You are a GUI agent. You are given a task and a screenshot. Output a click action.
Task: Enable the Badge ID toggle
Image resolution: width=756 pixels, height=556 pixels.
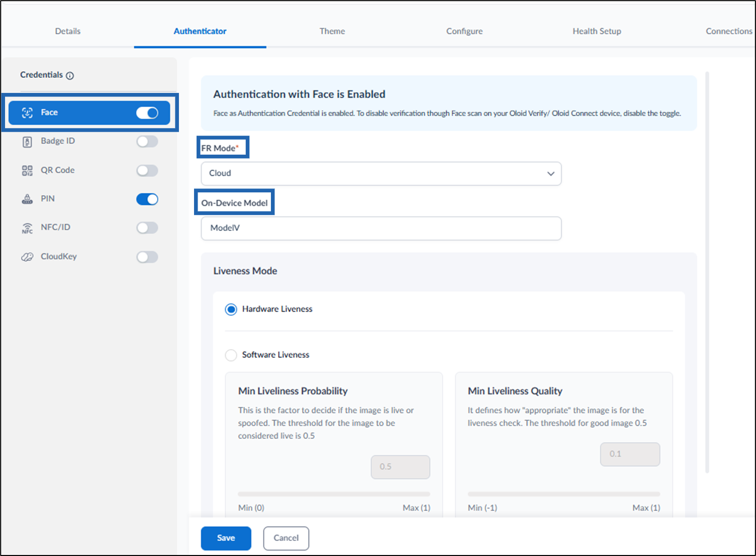(x=147, y=142)
